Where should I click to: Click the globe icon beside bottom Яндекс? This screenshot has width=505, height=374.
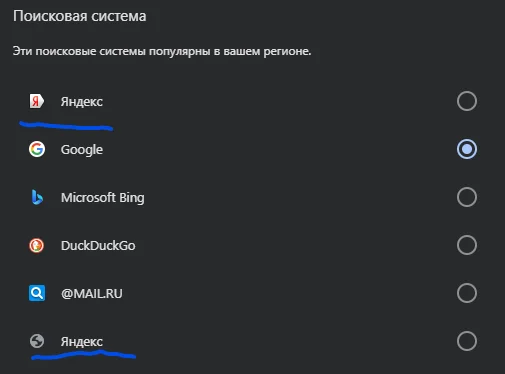[x=37, y=341]
